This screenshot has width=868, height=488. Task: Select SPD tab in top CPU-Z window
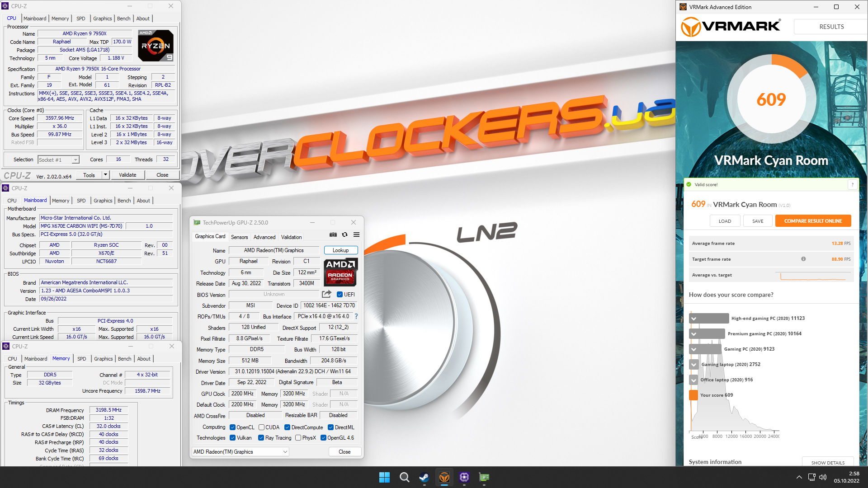(x=81, y=19)
